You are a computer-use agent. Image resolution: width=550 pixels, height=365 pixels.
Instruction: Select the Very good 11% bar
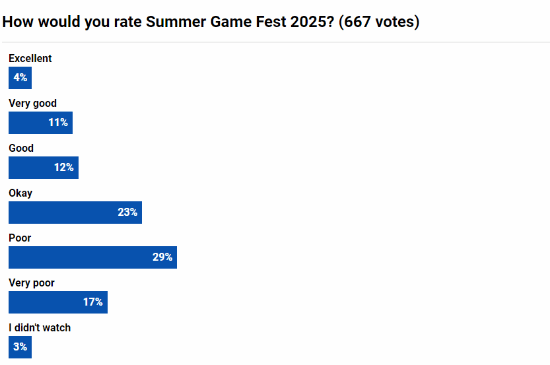(x=41, y=123)
